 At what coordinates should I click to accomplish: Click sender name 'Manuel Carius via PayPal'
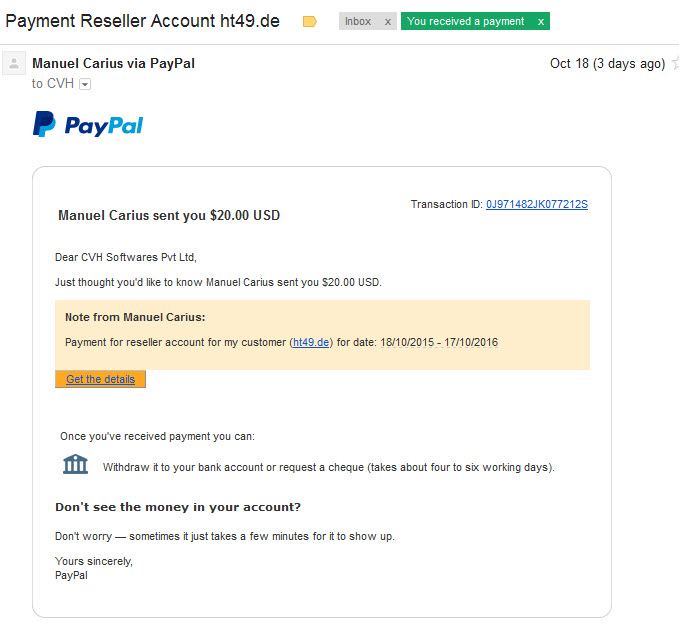(x=113, y=63)
